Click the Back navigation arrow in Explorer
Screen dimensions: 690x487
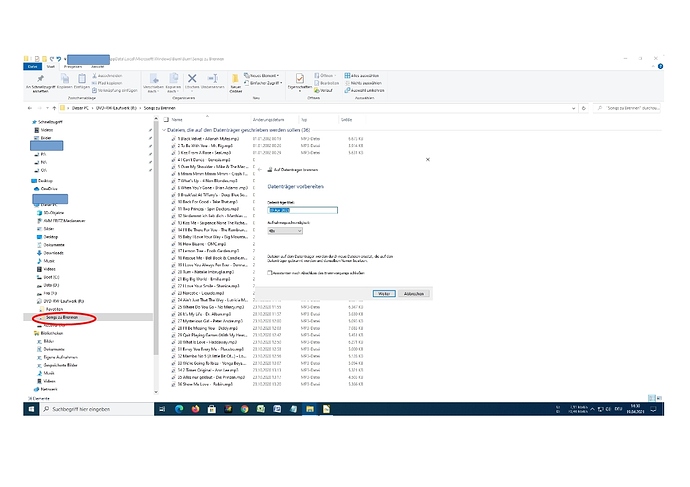pyautogui.click(x=30, y=108)
